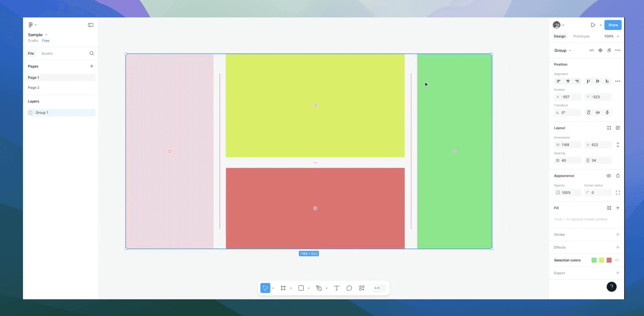Switch to the Prototype tab
Viewport: 644px width, 316px height.
[x=581, y=36]
